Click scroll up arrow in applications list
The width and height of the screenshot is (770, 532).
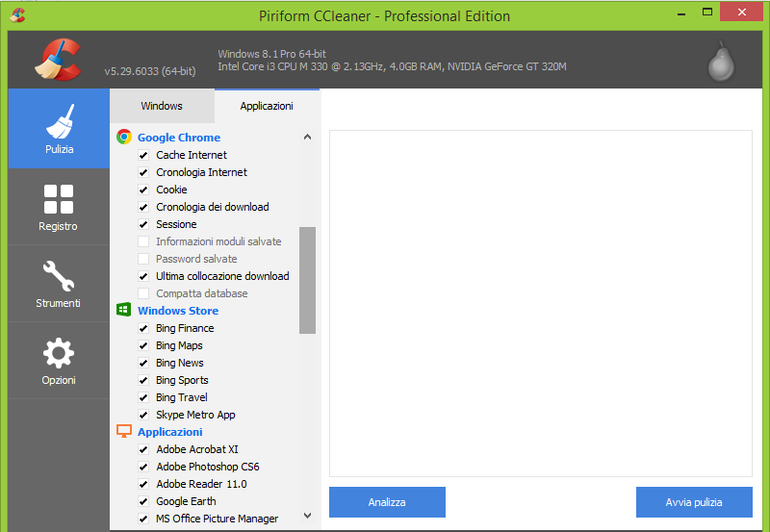click(307, 137)
